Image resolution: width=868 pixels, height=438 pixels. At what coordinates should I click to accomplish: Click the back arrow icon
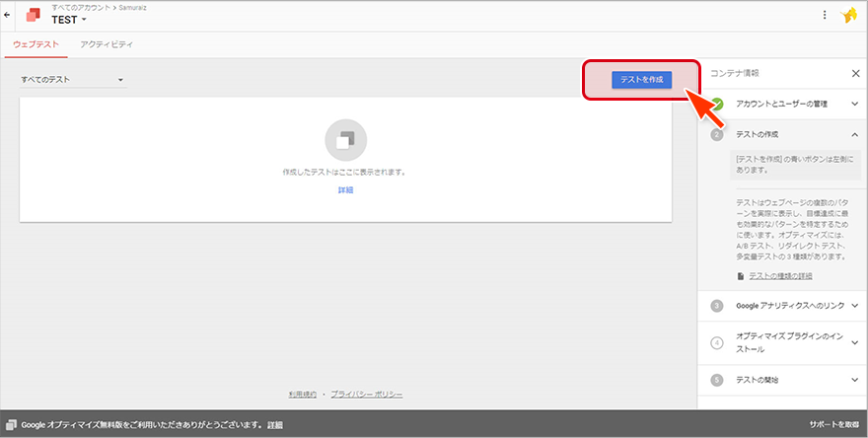7,15
